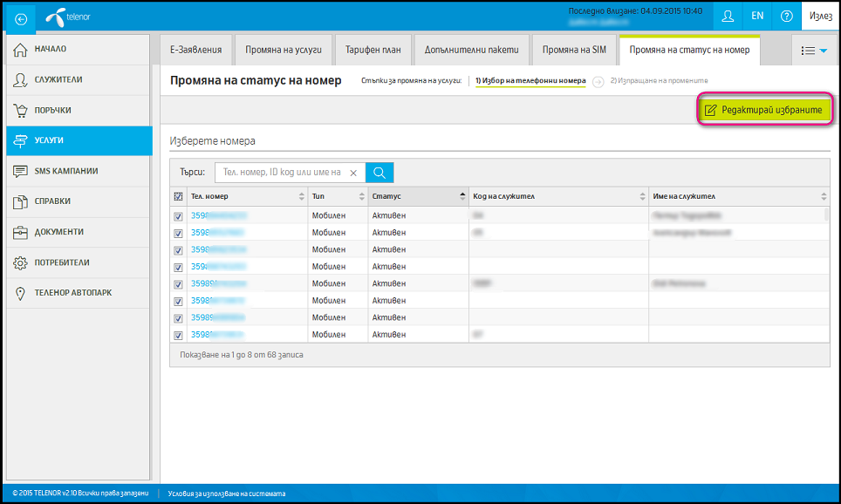
Task: Sort by Име на служител column arrows
Action: point(824,197)
